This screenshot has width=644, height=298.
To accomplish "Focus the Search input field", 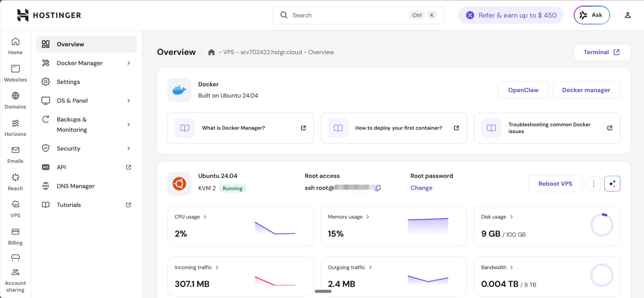I will (358, 15).
